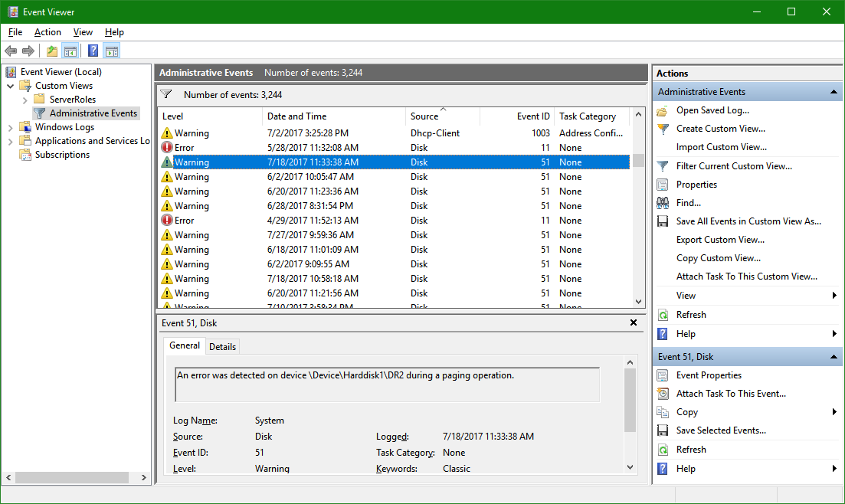This screenshot has height=504, width=845.
Task: Click the Refresh icon in the Actions pane
Action: (662, 314)
